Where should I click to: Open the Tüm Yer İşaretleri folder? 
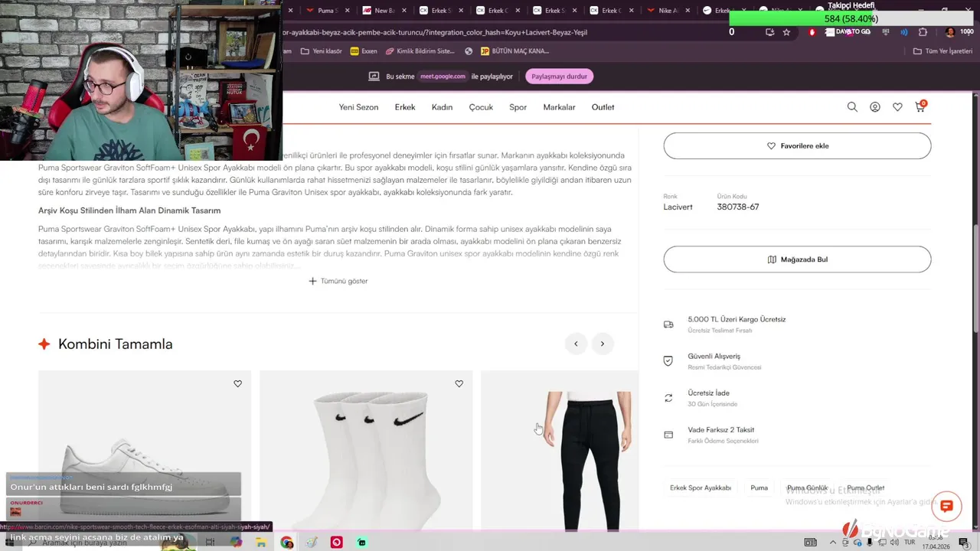[944, 51]
